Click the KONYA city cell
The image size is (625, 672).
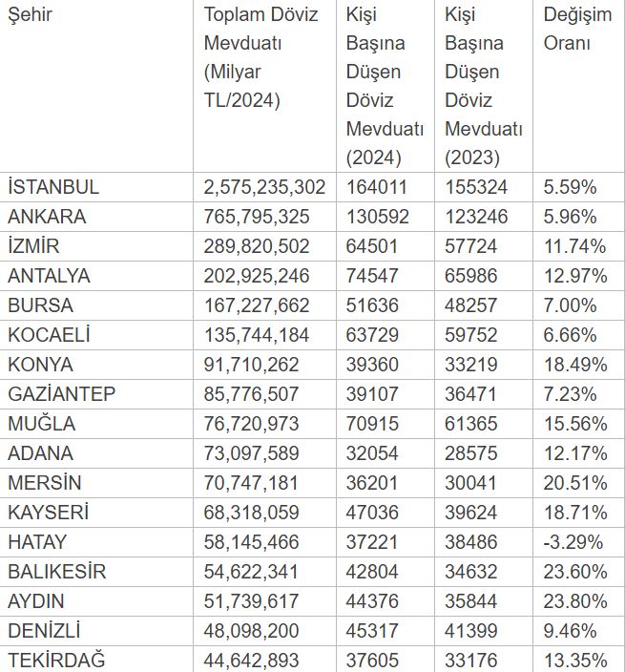tap(39, 365)
